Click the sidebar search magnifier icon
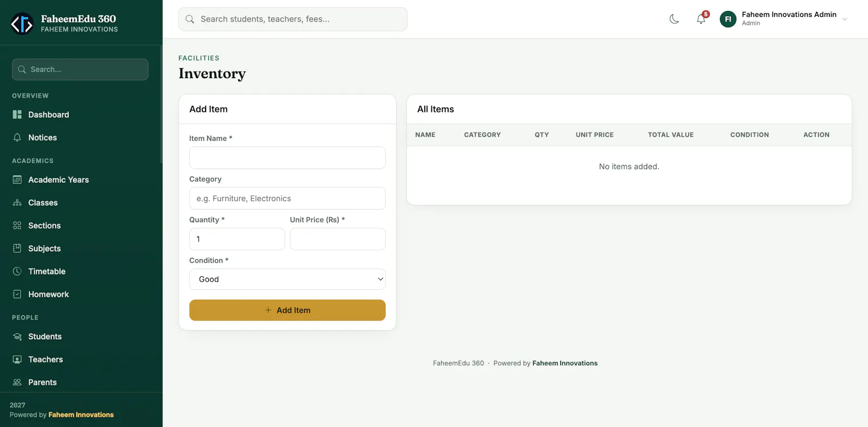Viewport: 868px width, 427px height. click(x=22, y=69)
